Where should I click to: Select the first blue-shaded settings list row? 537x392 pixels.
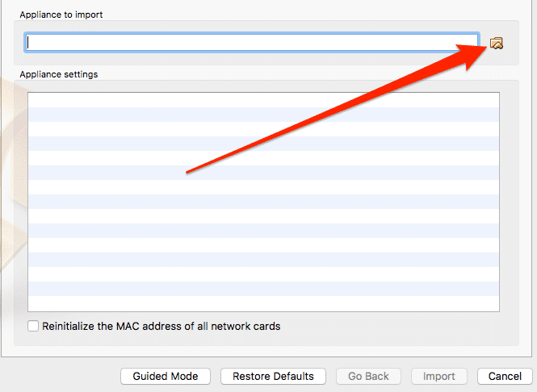(x=263, y=115)
